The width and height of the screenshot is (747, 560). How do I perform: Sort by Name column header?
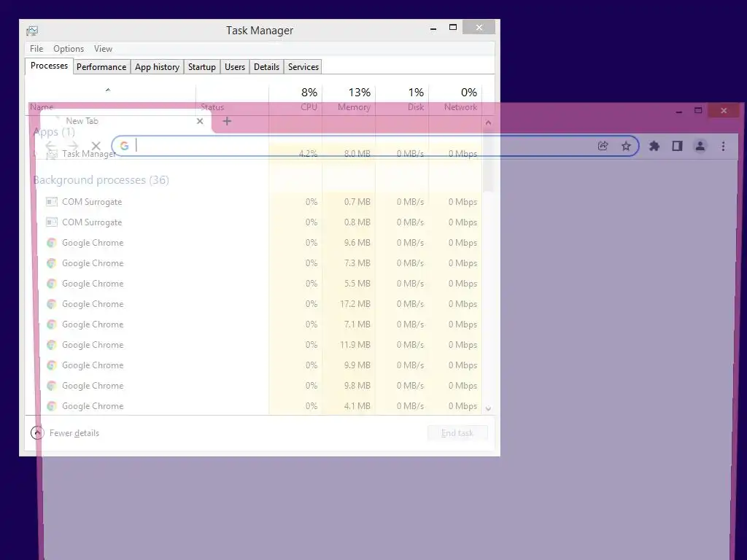110,99
